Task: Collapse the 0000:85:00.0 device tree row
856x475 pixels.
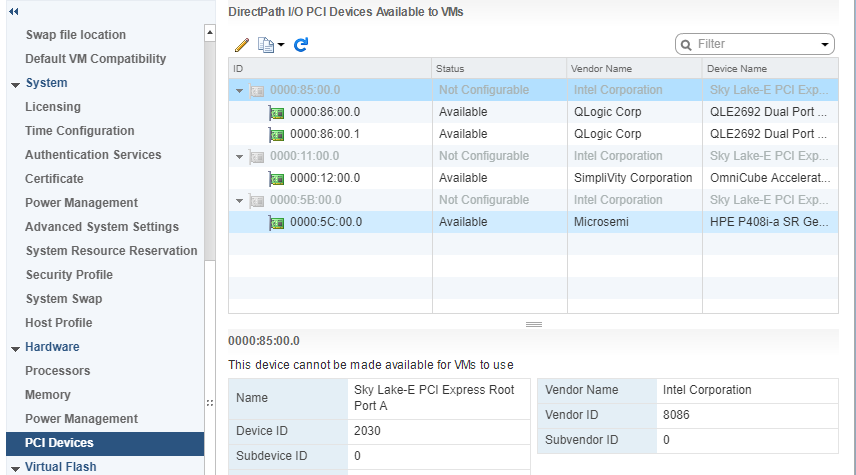Action: [x=239, y=91]
